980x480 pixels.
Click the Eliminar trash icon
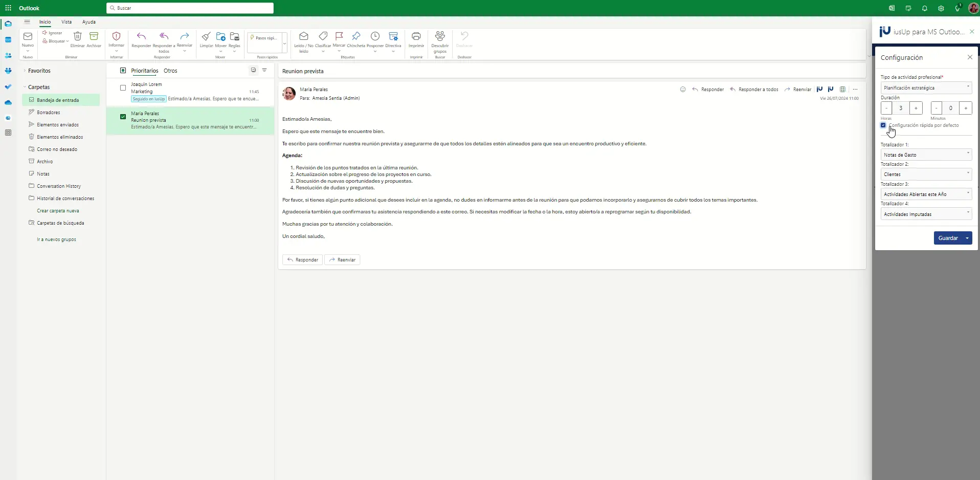[78, 37]
